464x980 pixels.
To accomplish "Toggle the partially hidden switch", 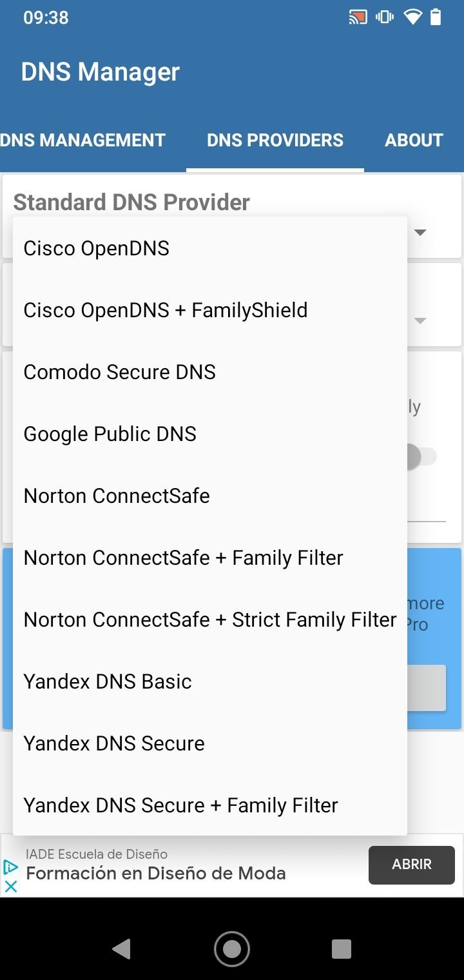I will [x=422, y=457].
